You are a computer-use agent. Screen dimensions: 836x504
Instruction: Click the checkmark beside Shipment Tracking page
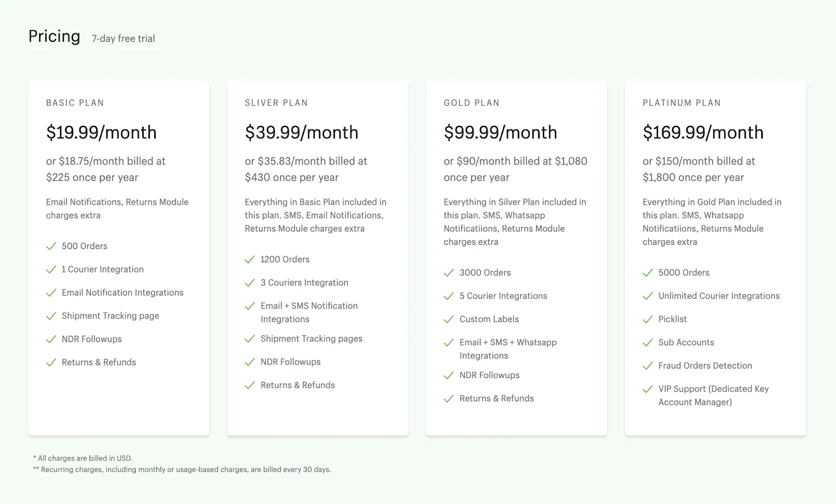point(51,315)
